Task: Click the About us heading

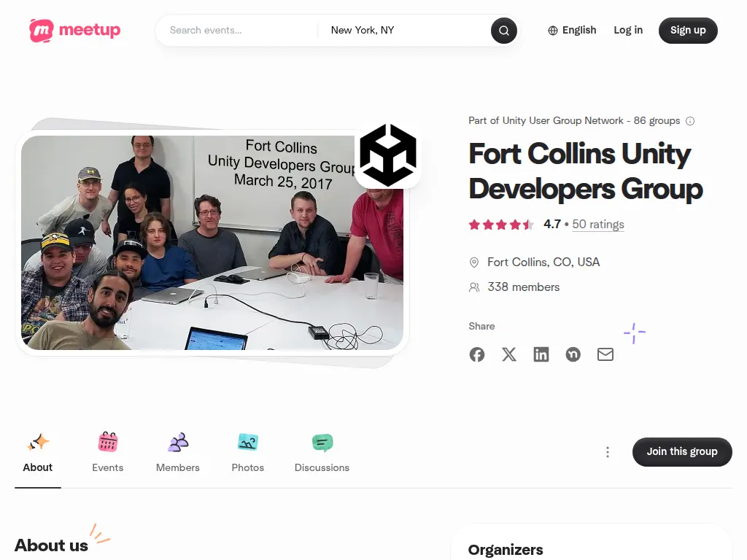Action: (51, 545)
